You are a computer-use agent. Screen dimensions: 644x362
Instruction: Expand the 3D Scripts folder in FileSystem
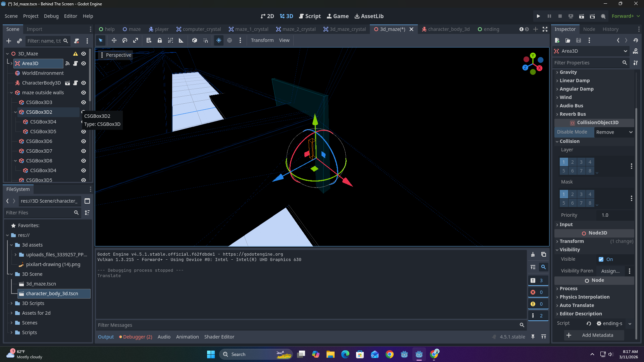11,303
